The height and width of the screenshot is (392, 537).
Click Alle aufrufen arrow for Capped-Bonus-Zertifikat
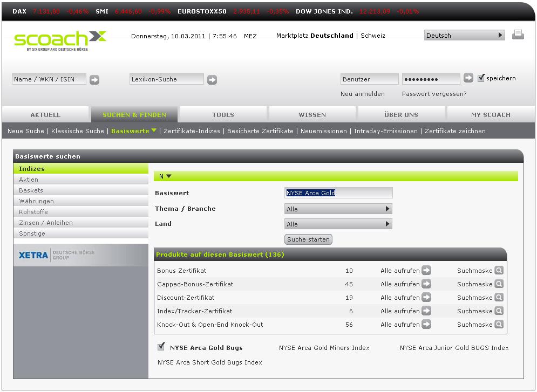426,284
